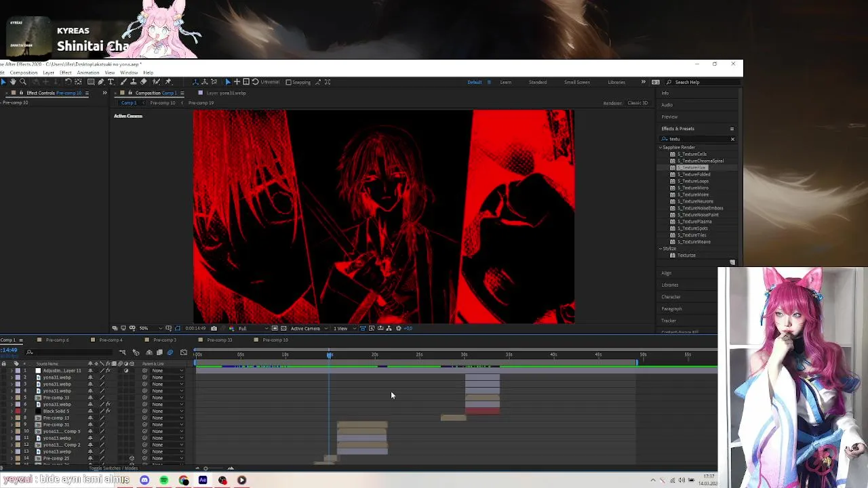
Task: Toggle Motion Blur enable icon in timeline
Action: 170,352
